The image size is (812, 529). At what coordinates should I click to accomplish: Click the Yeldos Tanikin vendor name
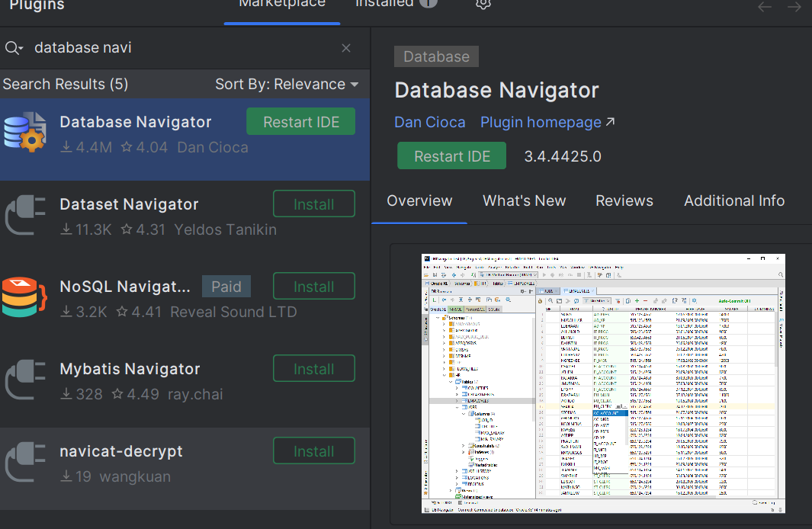point(225,230)
